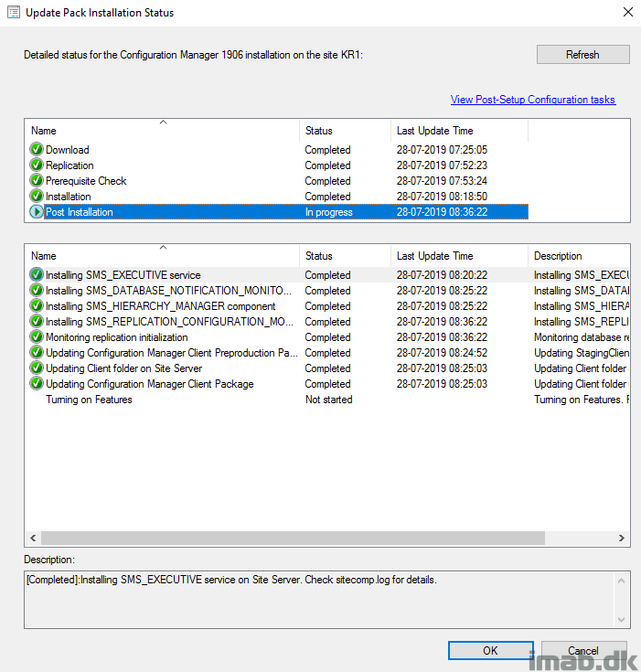The height and width of the screenshot is (672, 641).
Task: Click check icon for Updating Configuration Manager Client Package
Action: tap(37, 384)
